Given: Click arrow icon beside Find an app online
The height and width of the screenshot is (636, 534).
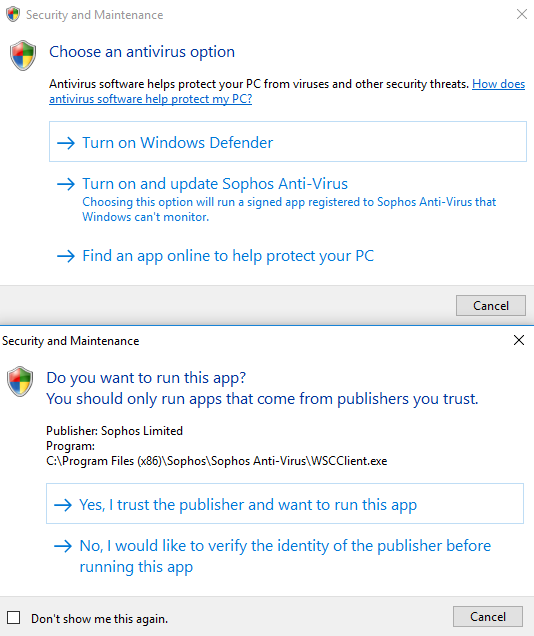Looking at the screenshot, I should [66, 256].
